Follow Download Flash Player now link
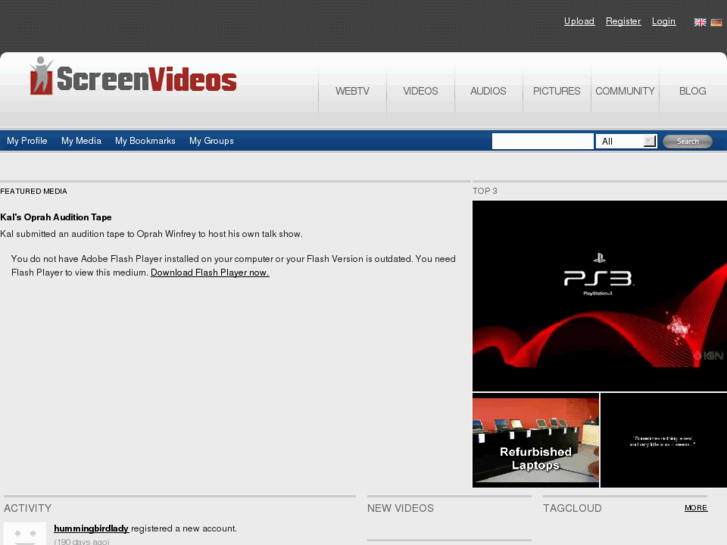 tap(210, 273)
